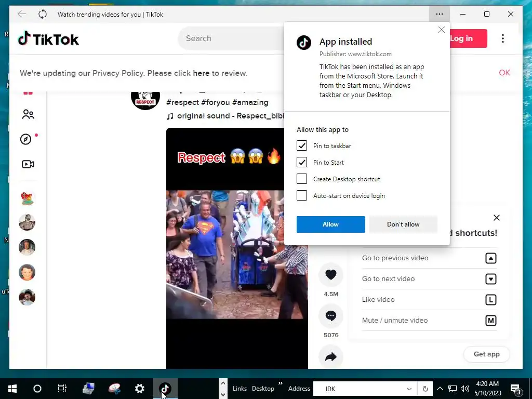Open the Links taskbar toolbar
This screenshot has height=399, width=532.
240,389
